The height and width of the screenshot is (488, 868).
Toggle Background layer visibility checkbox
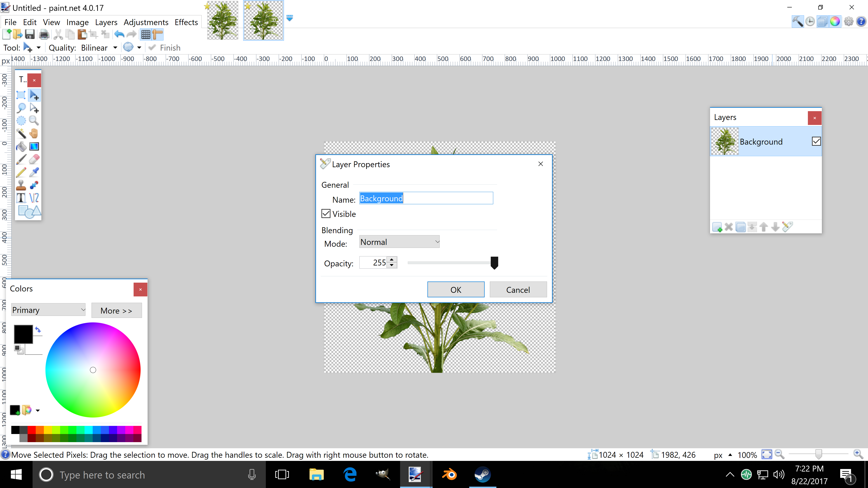[816, 141]
